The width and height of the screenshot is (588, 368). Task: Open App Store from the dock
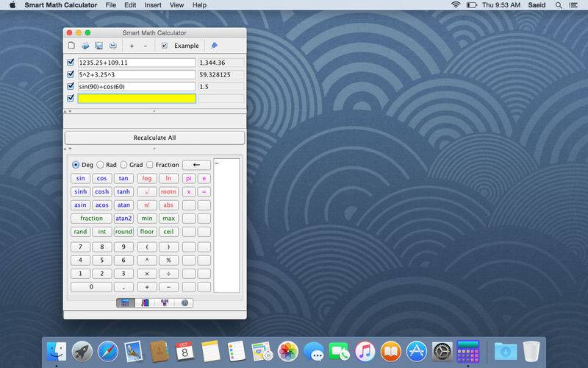416,352
